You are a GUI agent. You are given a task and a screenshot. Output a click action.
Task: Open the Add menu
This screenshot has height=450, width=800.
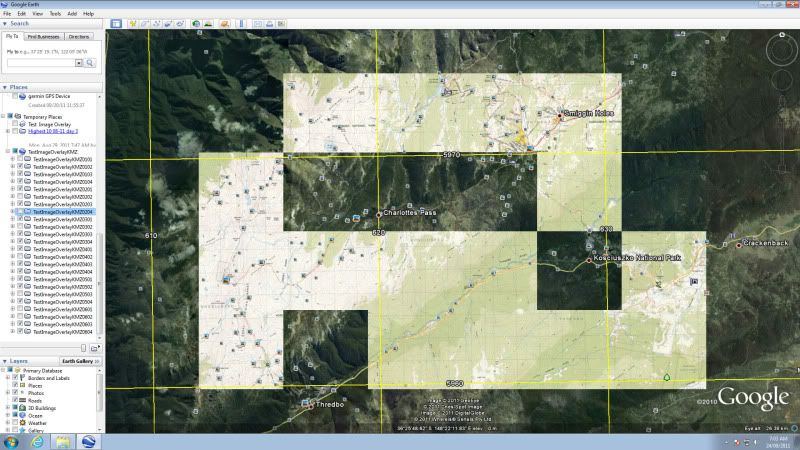pyautogui.click(x=72, y=14)
